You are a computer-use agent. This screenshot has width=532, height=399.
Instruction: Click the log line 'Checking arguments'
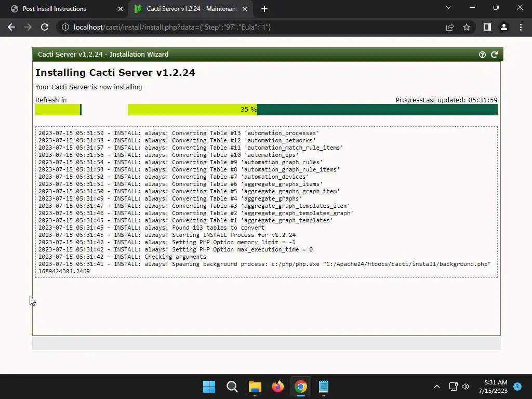(x=122, y=257)
